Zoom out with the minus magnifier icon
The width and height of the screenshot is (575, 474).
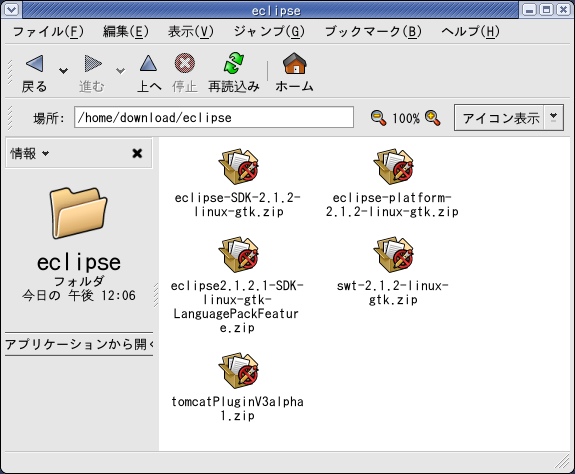click(x=378, y=118)
